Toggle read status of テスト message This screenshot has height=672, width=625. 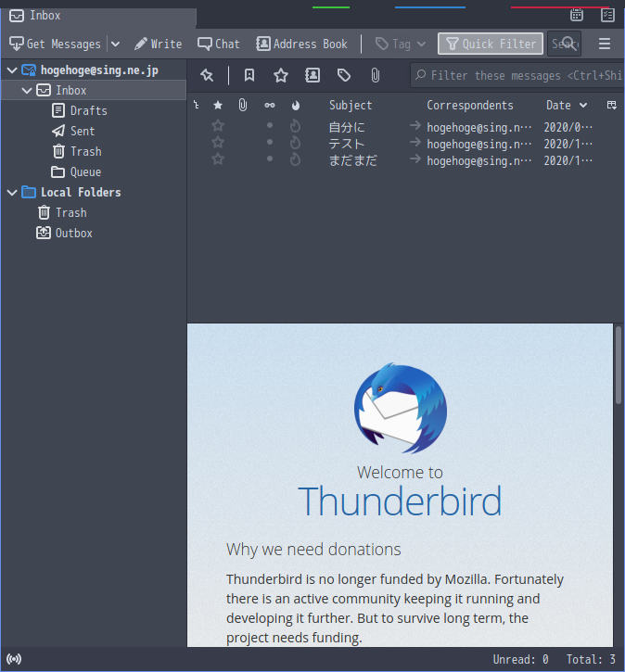tap(270, 142)
